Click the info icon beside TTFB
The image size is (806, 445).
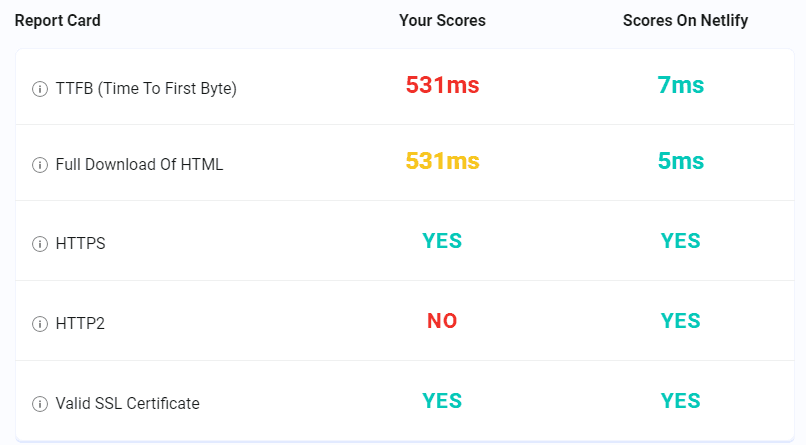[40, 89]
